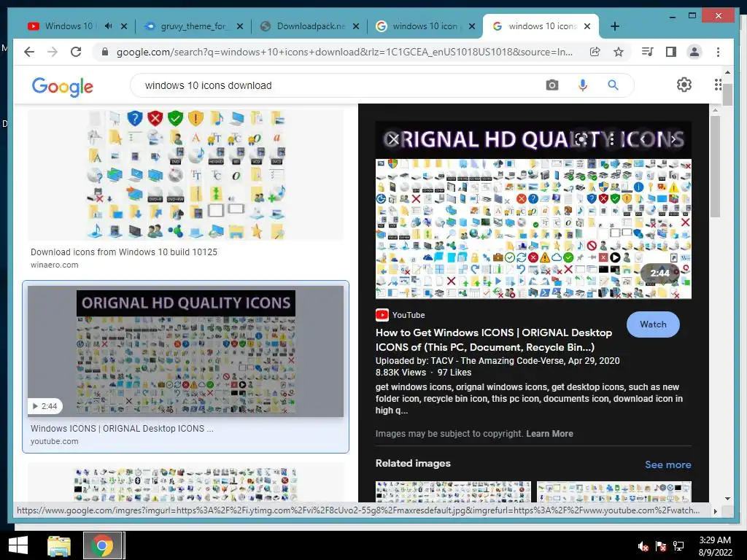This screenshot has width=747, height=560.
Task: Open the winaero icons thumbnail
Action: tap(185, 175)
